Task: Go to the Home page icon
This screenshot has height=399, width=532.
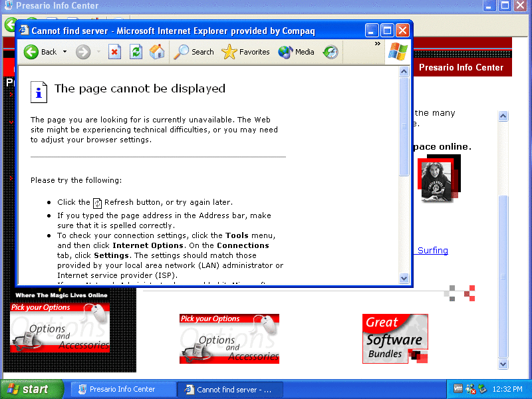Action: (x=157, y=52)
